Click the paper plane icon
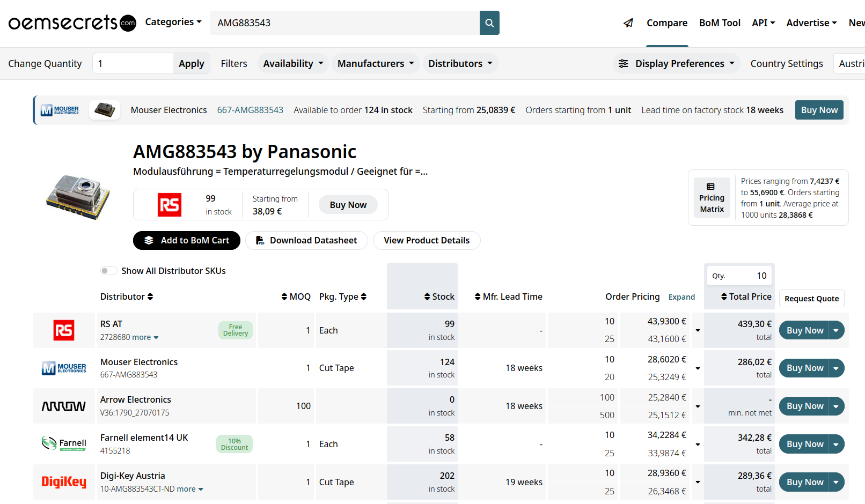The image size is (865, 504). (628, 23)
